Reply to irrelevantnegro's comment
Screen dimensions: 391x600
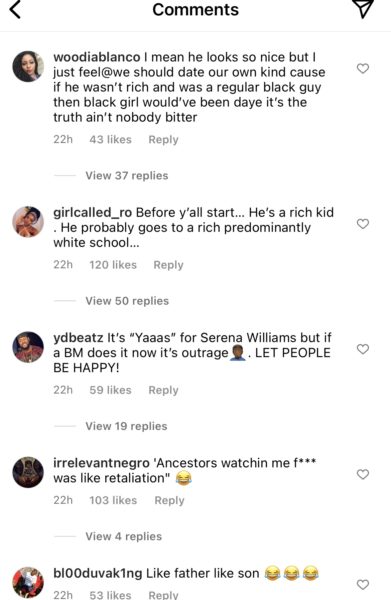(x=169, y=501)
